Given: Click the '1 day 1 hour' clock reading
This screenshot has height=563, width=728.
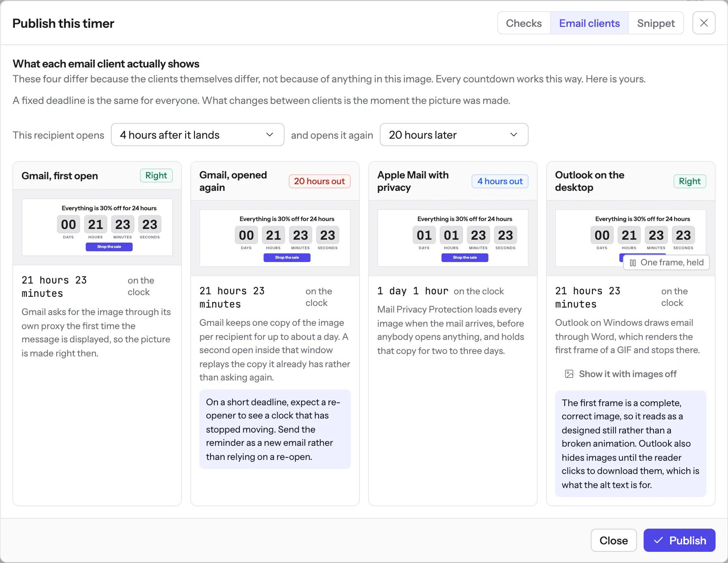Looking at the screenshot, I should coord(412,291).
